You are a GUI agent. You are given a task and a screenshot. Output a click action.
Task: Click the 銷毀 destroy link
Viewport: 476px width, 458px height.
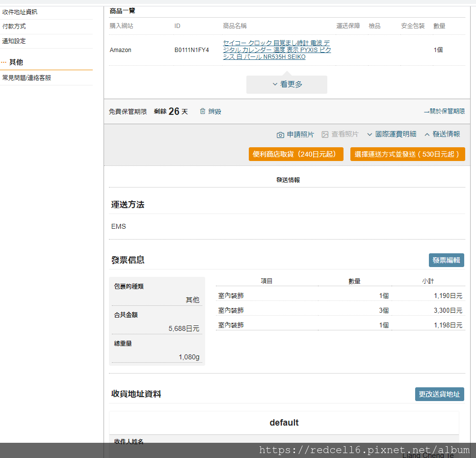(x=214, y=111)
